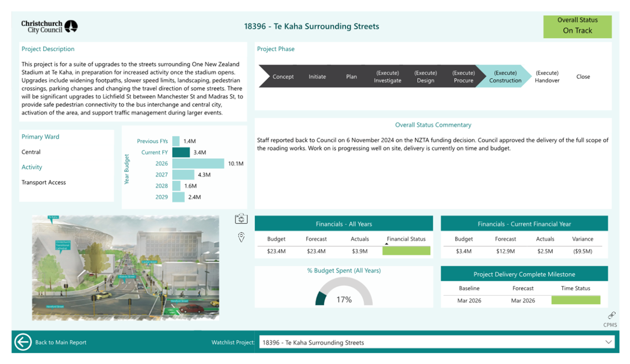Click the $2.5M current year actuals value

545,251
